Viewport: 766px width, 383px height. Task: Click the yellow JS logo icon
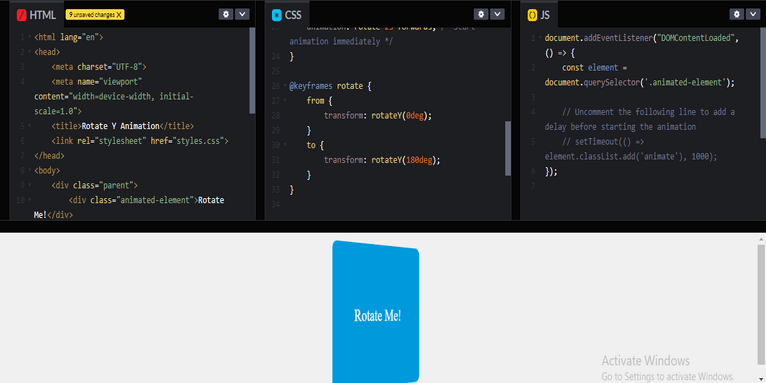point(532,15)
